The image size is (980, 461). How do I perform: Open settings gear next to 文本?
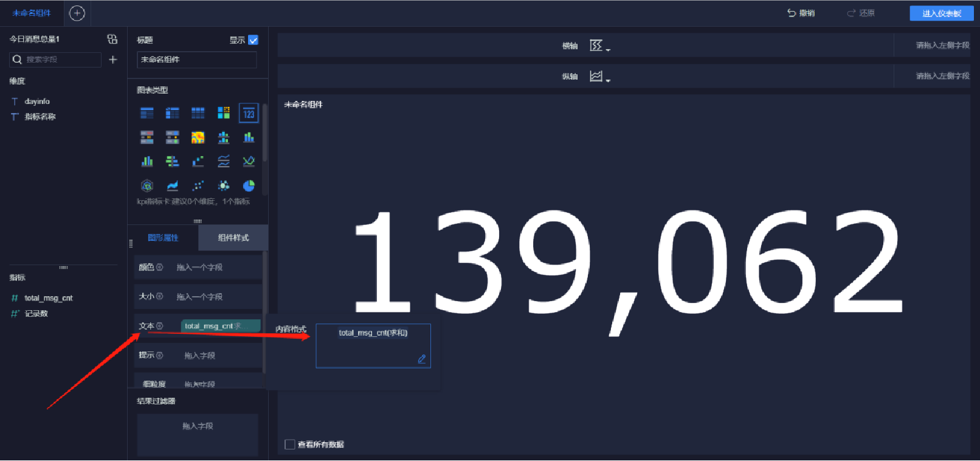(160, 326)
